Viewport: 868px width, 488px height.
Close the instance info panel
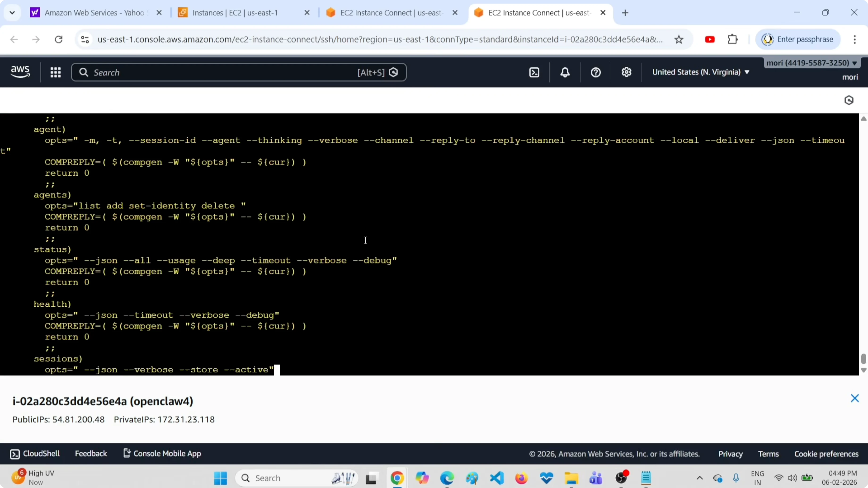point(855,398)
